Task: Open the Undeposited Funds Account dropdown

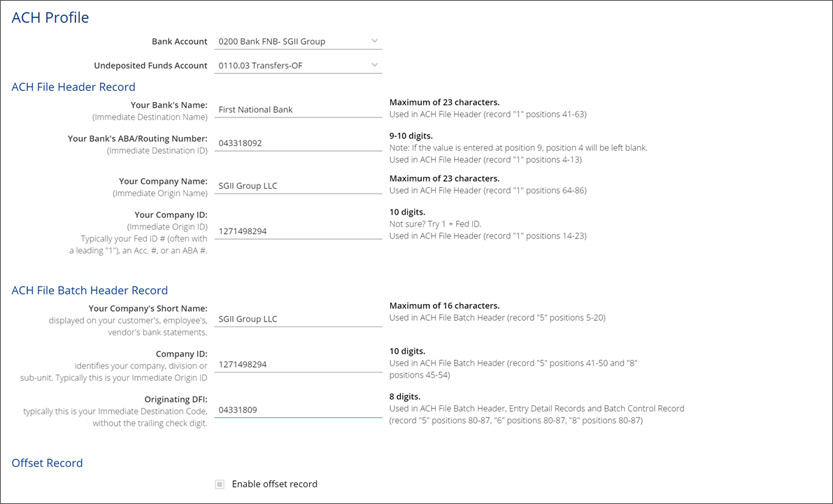Action: pyautogui.click(x=298, y=65)
